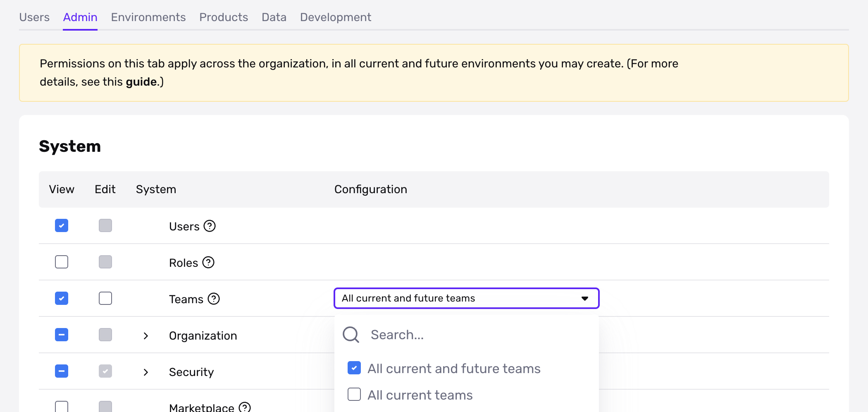The height and width of the screenshot is (412, 868).
Task: Switch to the Development tab
Action: pos(336,17)
